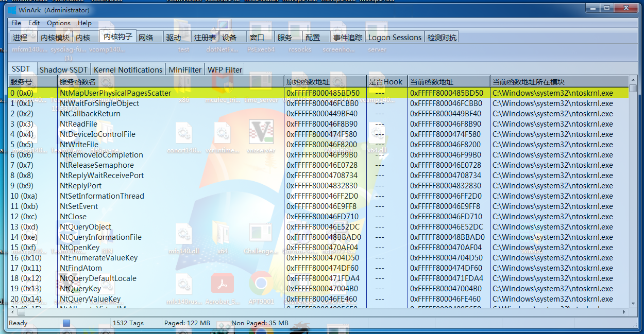Open the Edit menu
This screenshot has width=644, height=334.
[x=34, y=23]
